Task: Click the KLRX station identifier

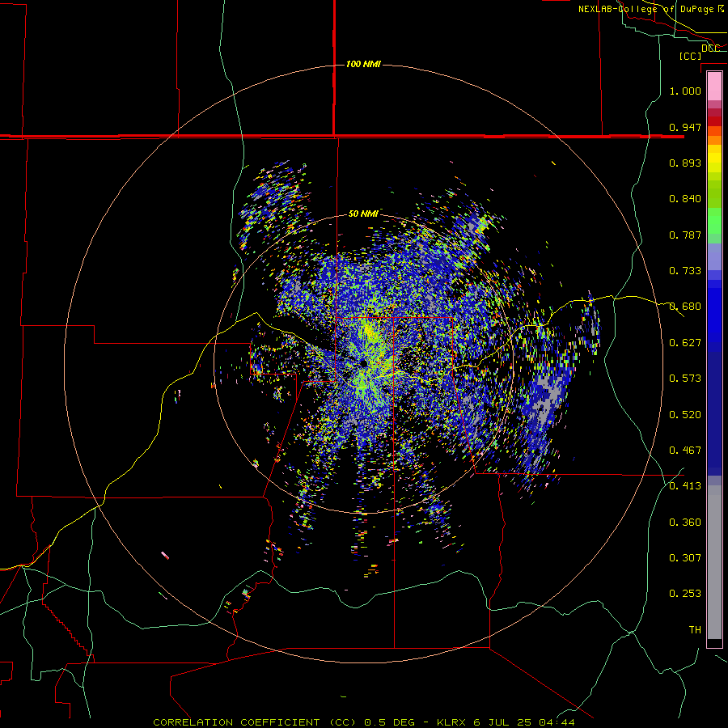Action: tap(452, 722)
